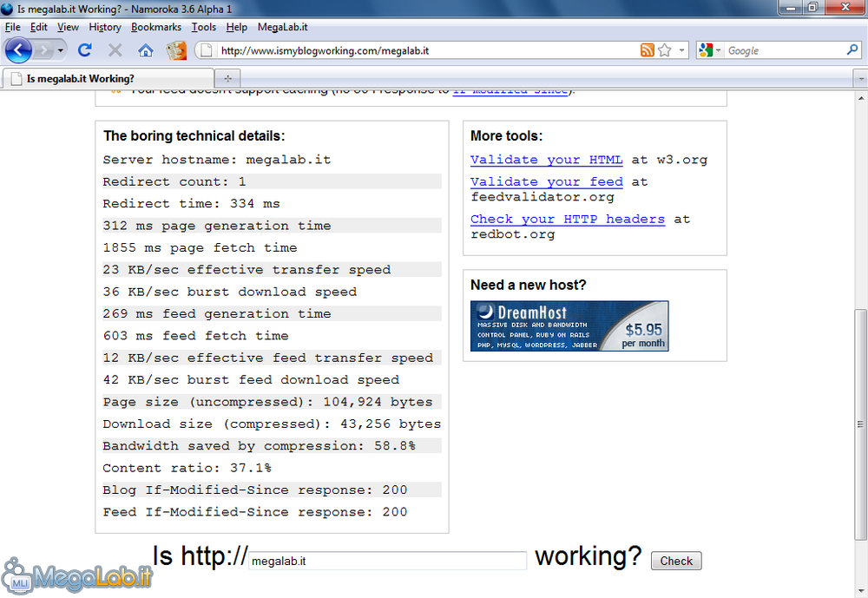Click the vertical scrollbar thumb
The width and height of the screenshot is (868, 598).
click(860, 425)
